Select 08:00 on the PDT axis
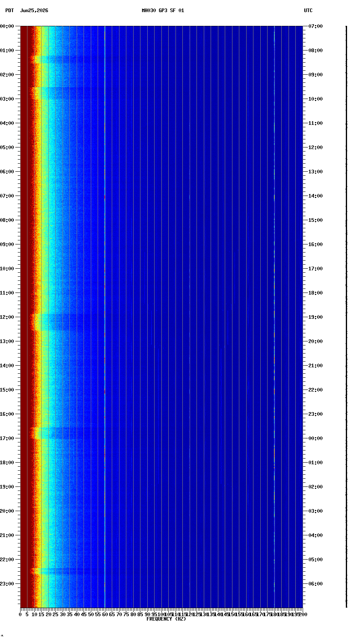This screenshot has width=364, height=640. tap(7, 220)
